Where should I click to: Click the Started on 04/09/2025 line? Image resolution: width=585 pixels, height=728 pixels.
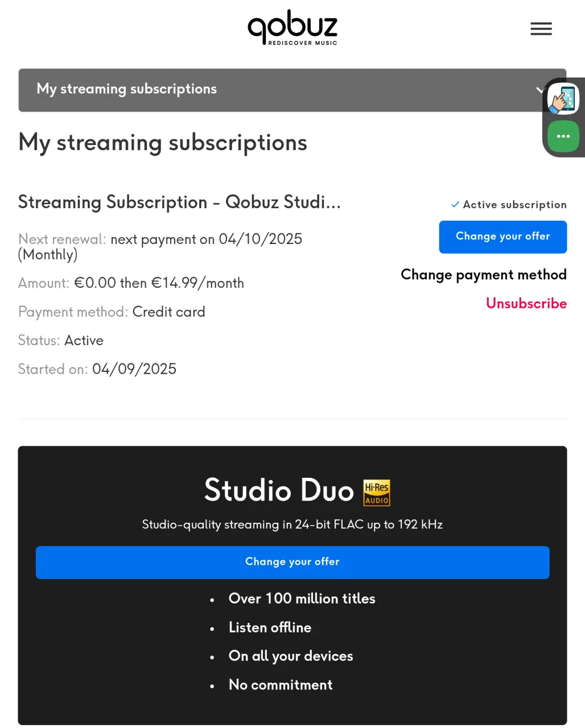click(x=97, y=369)
